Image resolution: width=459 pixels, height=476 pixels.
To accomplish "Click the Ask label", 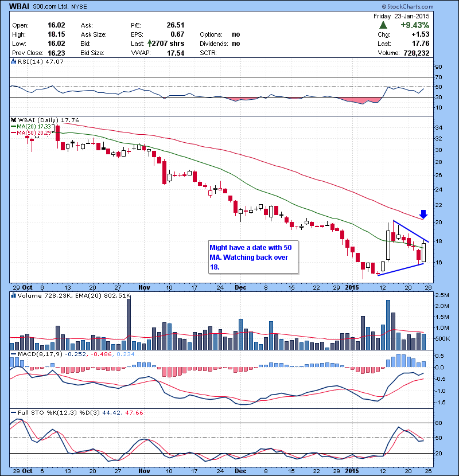I will (x=87, y=25).
